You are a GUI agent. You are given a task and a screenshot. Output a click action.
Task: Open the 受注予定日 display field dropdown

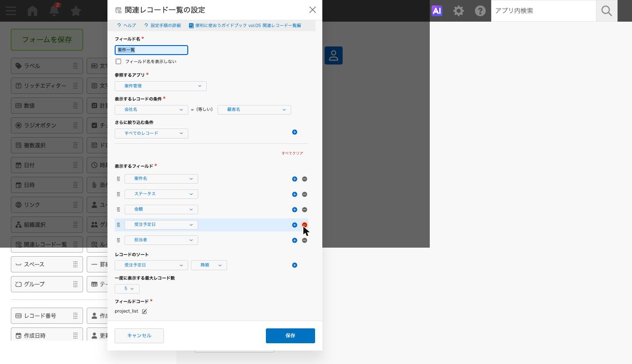[x=161, y=225]
